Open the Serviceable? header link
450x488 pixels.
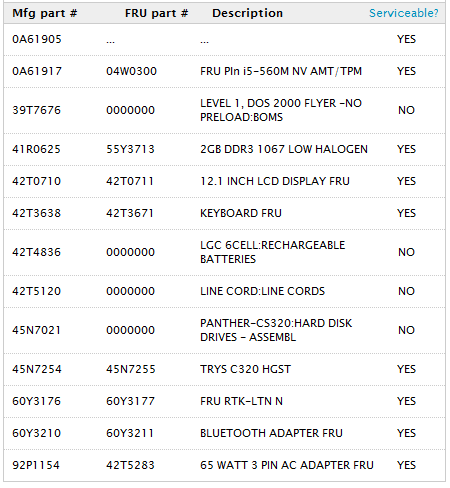click(x=404, y=13)
